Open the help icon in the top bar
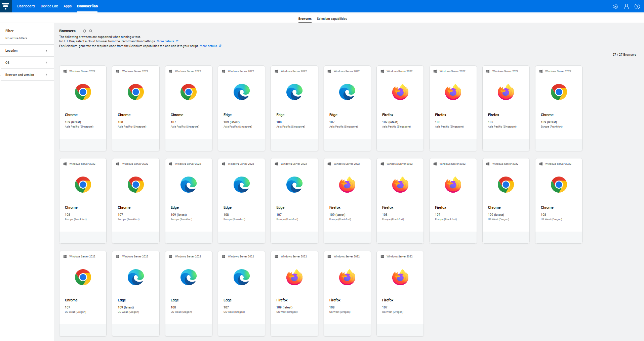 pyautogui.click(x=637, y=6)
